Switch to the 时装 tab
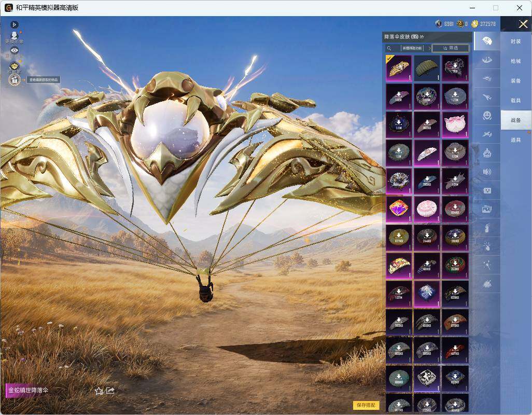 click(x=516, y=41)
